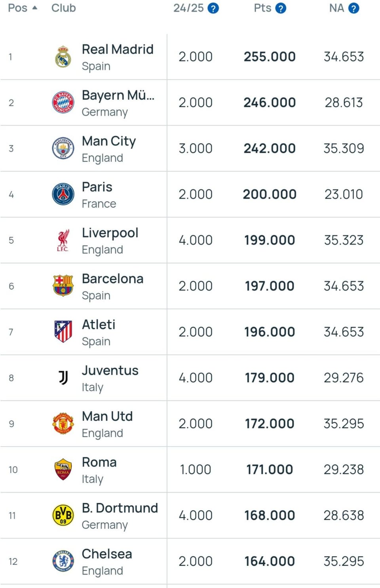This screenshot has height=588, width=380.
Task: Click the Man City crest icon
Action: click(63, 148)
